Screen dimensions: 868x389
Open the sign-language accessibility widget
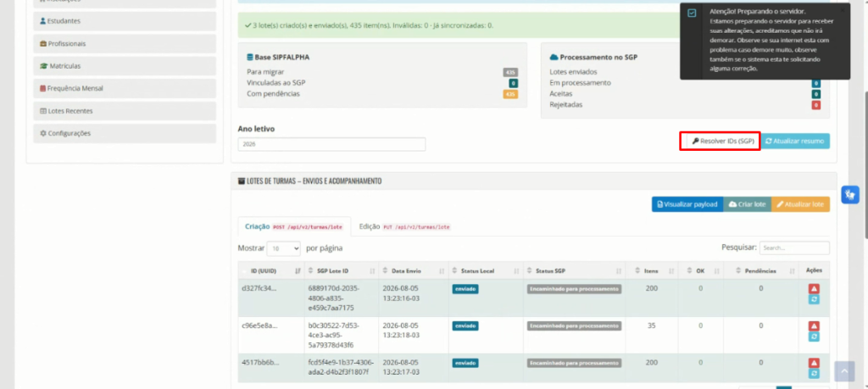(x=849, y=195)
